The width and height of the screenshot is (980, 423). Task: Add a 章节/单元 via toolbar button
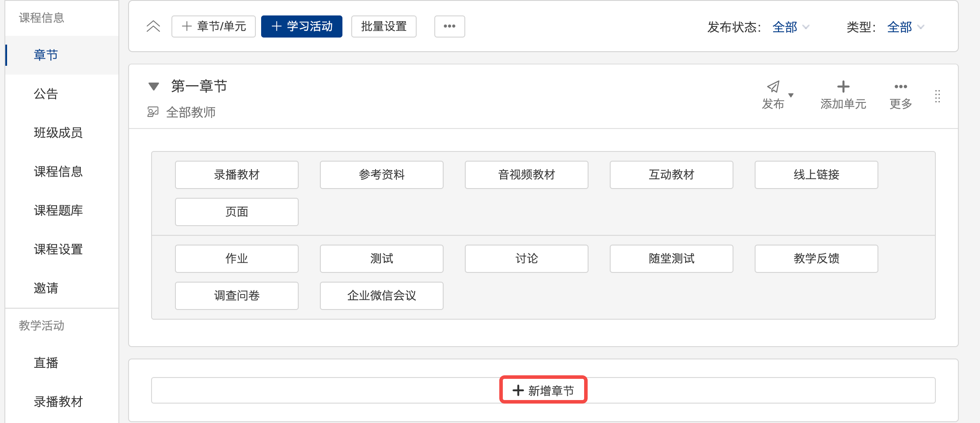tap(213, 26)
